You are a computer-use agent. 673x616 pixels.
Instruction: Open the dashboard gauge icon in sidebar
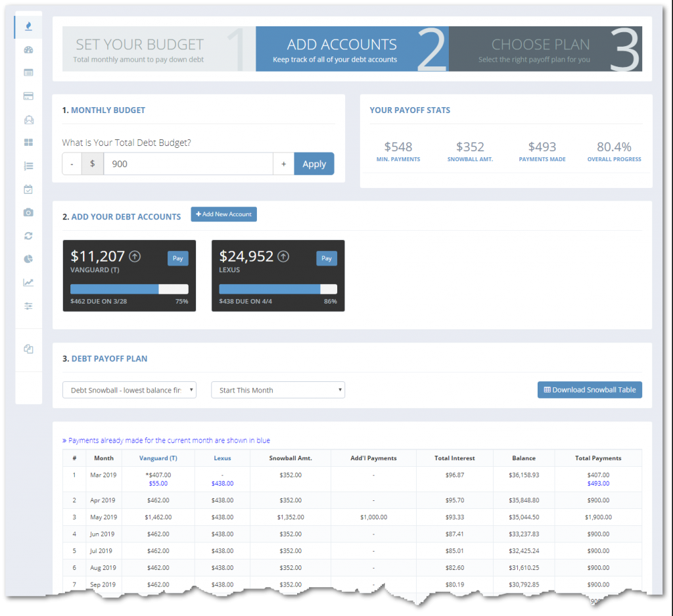[28, 50]
